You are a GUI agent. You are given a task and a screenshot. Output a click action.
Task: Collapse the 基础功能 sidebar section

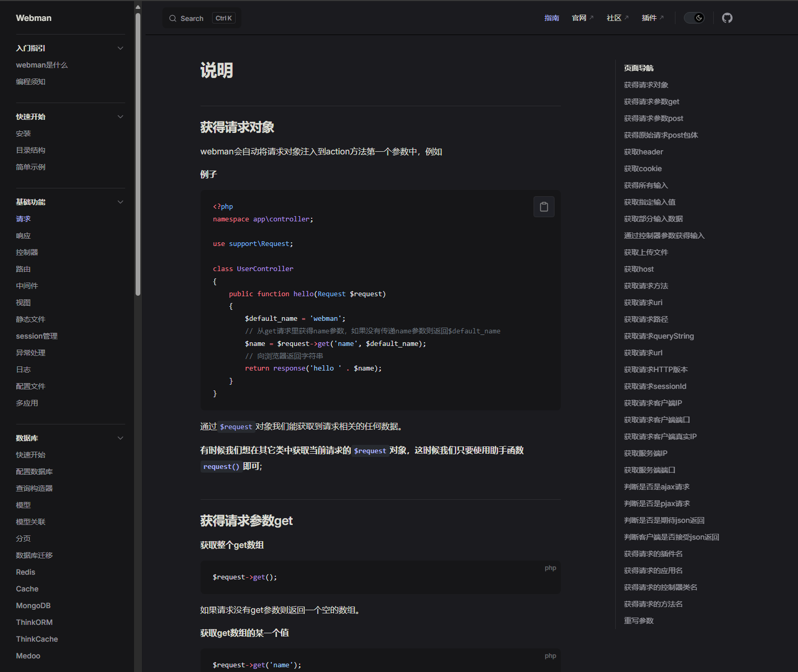(x=120, y=202)
